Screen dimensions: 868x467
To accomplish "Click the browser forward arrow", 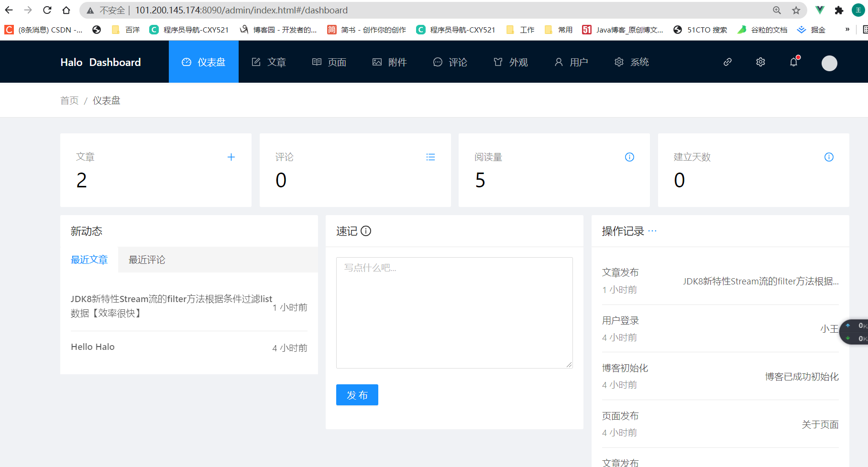I will [28, 10].
